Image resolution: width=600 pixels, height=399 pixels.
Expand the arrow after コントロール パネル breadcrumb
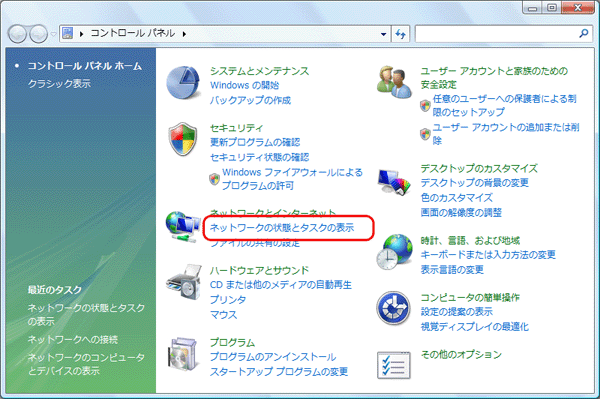tap(184, 34)
